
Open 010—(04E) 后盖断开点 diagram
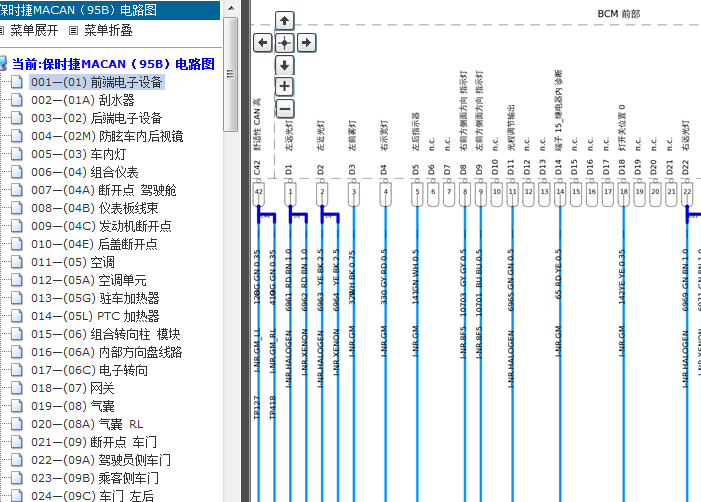pos(94,244)
